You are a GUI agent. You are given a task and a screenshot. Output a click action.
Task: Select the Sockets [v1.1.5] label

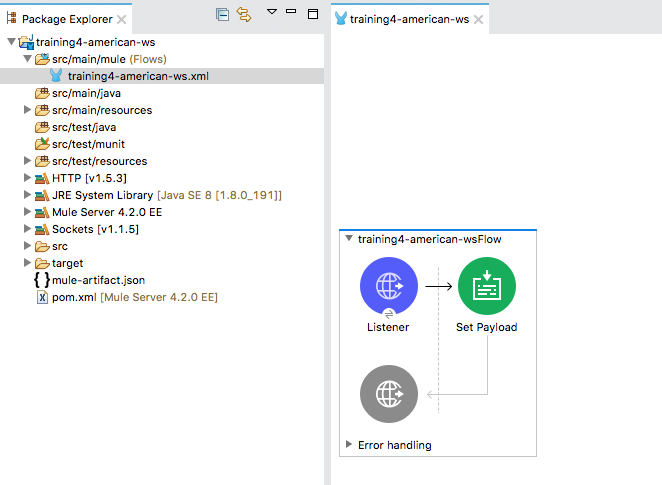tap(95, 229)
